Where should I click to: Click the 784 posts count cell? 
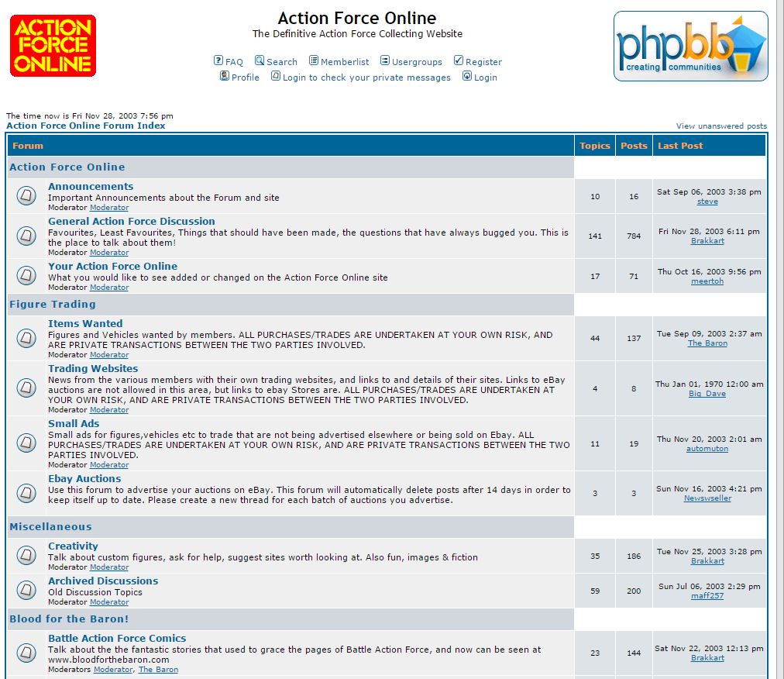[634, 236]
